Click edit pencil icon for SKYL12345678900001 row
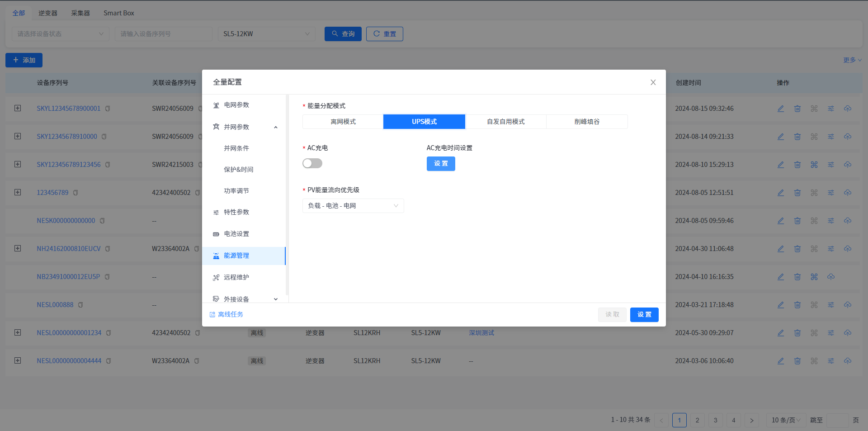This screenshot has width=868, height=431. pyautogui.click(x=781, y=109)
